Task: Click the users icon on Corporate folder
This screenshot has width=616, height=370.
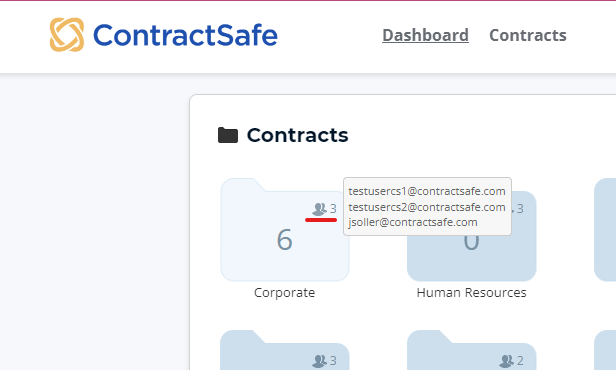Action: pos(319,209)
